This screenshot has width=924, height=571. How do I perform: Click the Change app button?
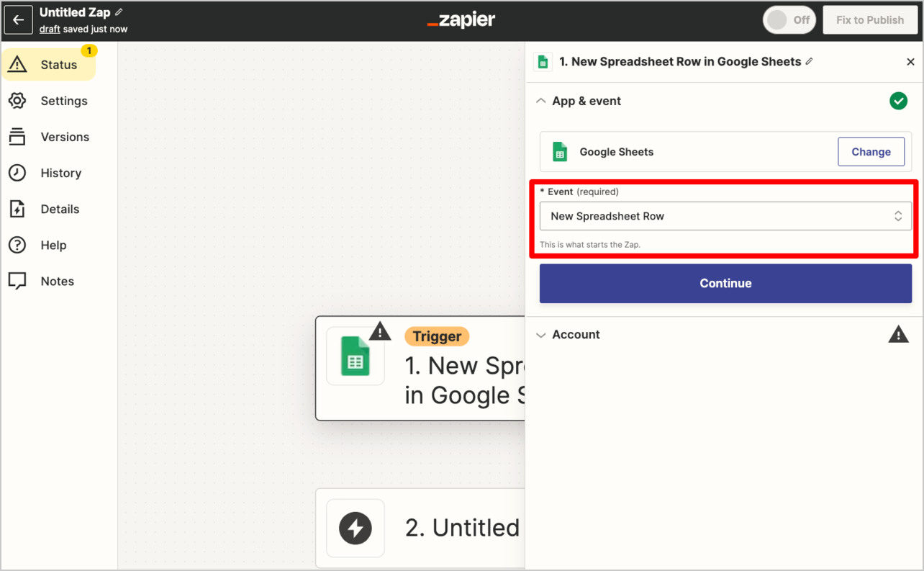pyautogui.click(x=871, y=152)
